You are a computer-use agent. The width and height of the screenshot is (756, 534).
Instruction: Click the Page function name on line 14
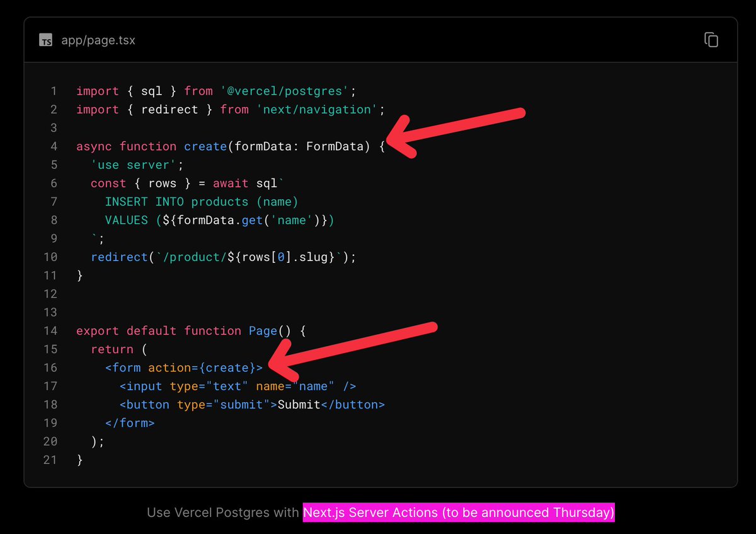263,331
